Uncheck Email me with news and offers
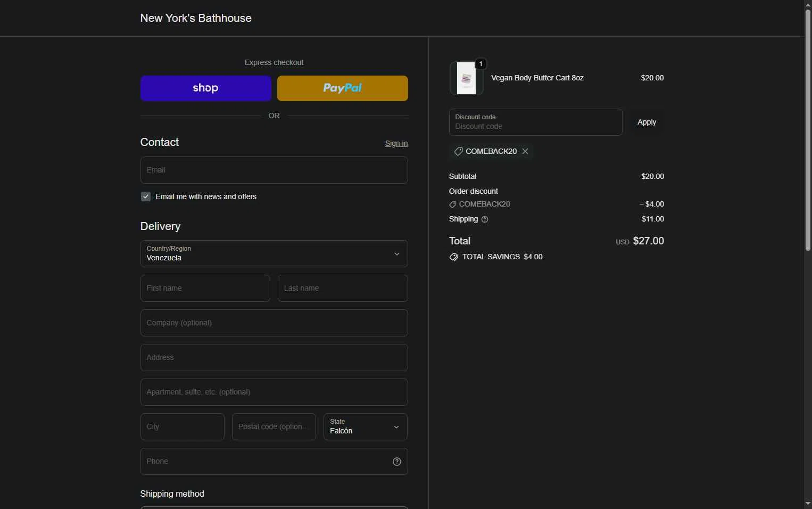Screen dimensions: 812x509 tap(146, 196)
